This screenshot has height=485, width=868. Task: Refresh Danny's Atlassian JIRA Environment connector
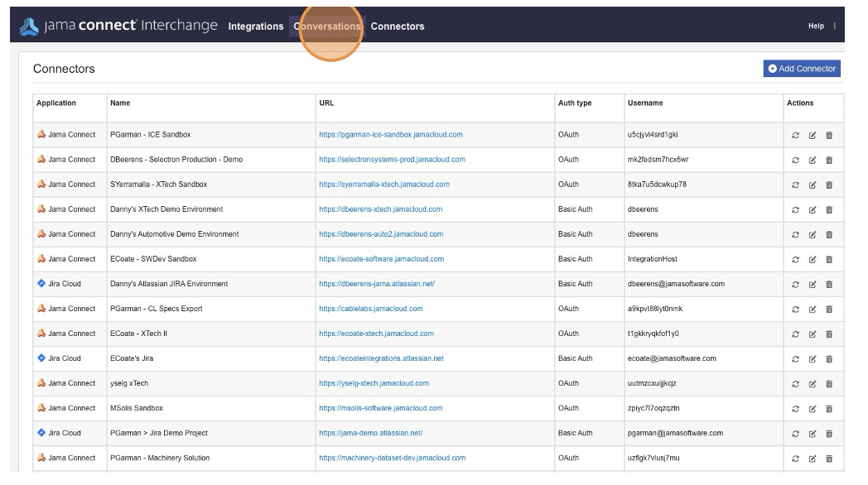click(795, 284)
